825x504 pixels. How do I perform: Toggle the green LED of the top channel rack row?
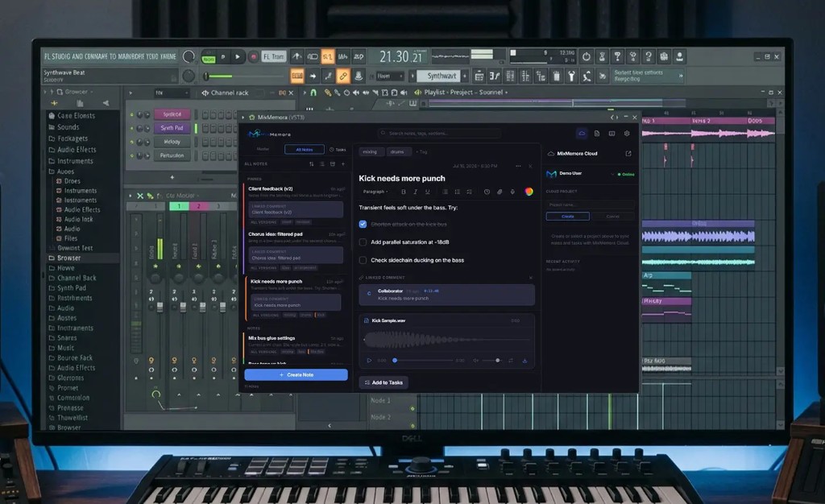pyautogui.click(x=132, y=114)
